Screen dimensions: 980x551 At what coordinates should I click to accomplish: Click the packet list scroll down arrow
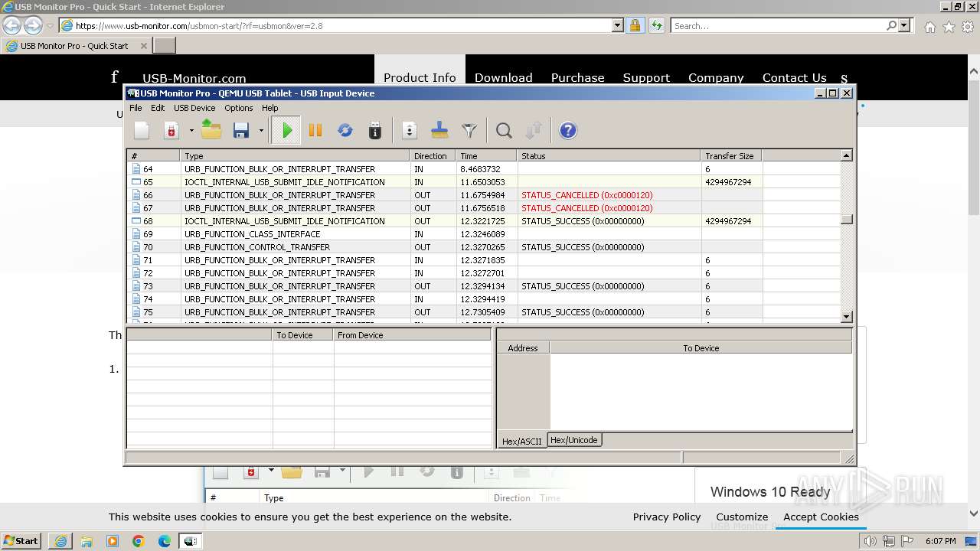click(846, 317)
